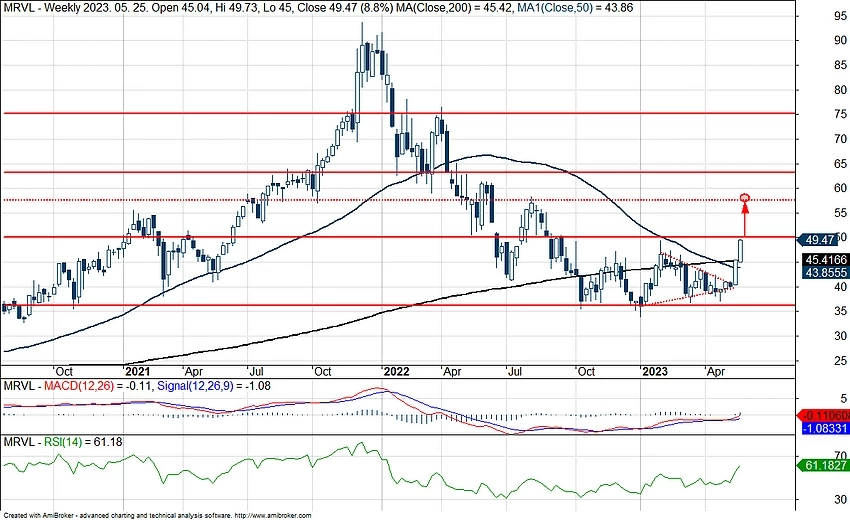Click the green 61.1827 RSI value tag
The width and height of the screenshot is (850, 520).
tap(826, 466)
